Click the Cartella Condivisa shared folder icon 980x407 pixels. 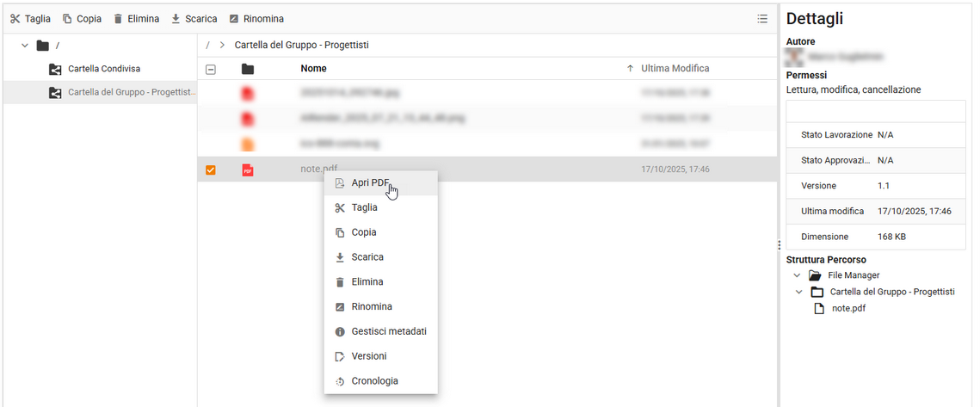[x=55, y=69]
